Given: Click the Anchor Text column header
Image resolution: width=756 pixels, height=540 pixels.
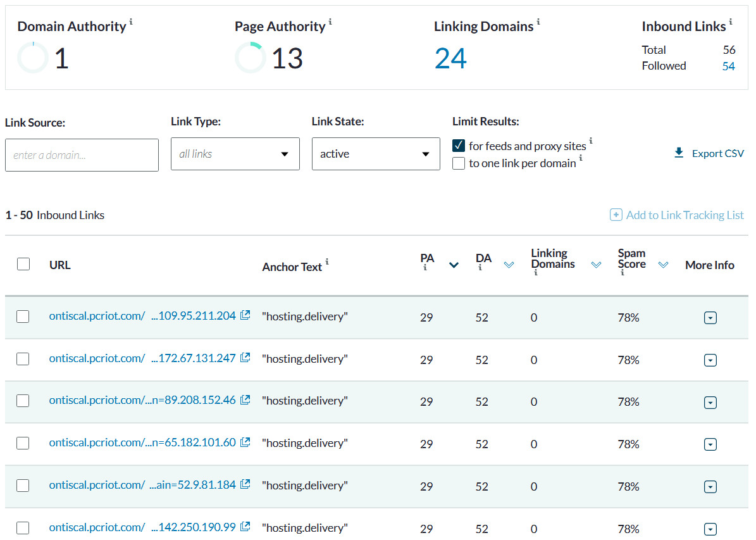Looking at the screenshot, I should pyautogui.click(x=292, y=267).
